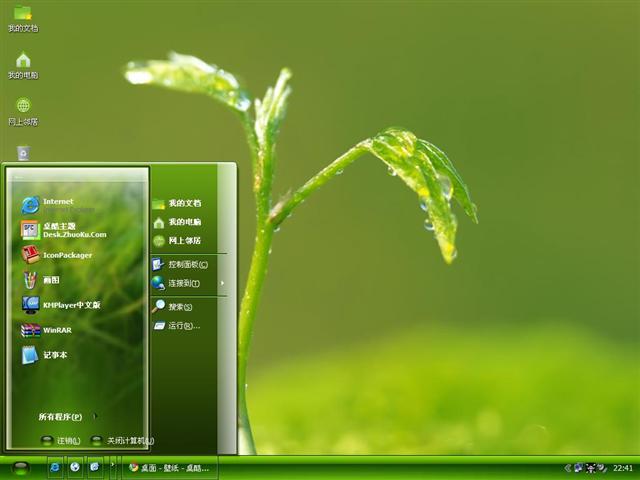Click tray icon beside the clock

pos(602,468)
